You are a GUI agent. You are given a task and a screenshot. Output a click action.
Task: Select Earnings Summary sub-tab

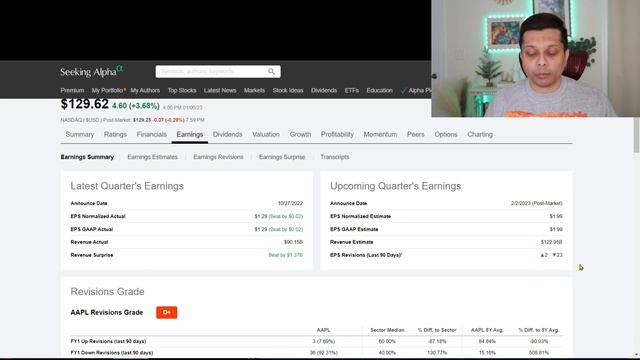[x=87, y=157]
